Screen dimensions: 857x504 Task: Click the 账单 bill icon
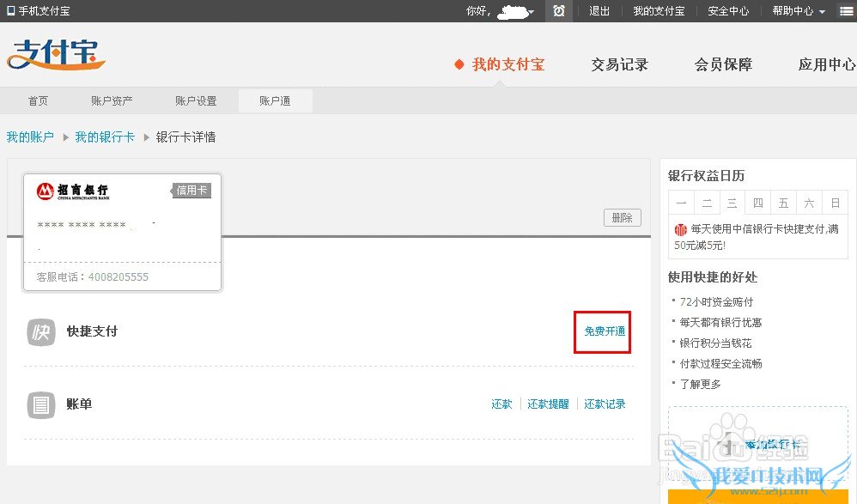41,405
